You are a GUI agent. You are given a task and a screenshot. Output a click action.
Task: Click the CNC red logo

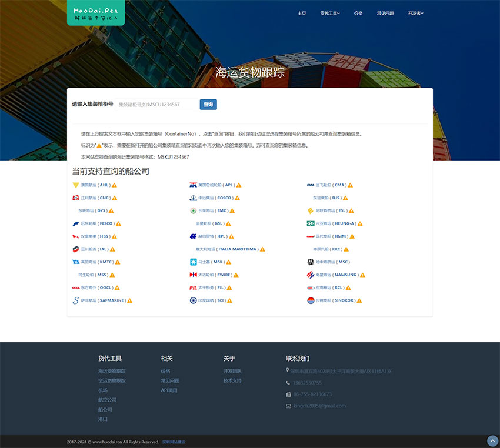pyautogui.click(x=75, y=198)
